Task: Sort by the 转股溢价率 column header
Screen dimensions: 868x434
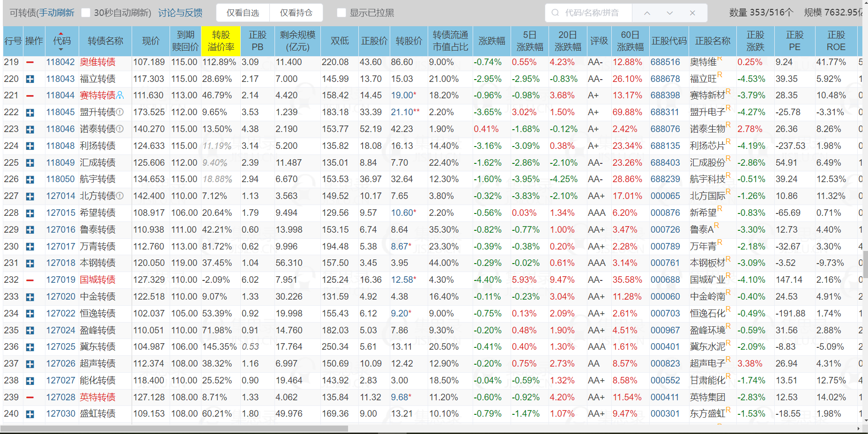Action: [221, 41]
